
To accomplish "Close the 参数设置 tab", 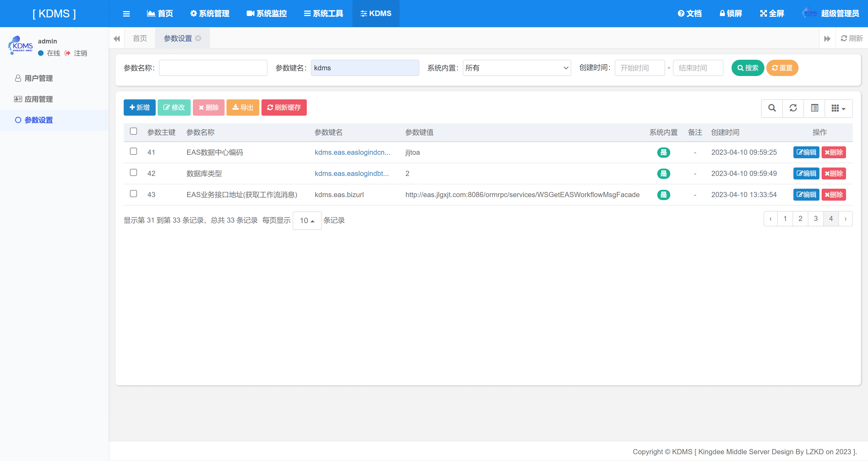I will click(x=199, y=38).
